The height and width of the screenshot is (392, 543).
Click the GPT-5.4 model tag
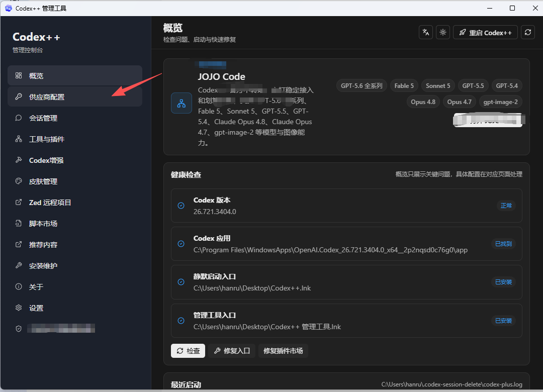click(507, 86)
